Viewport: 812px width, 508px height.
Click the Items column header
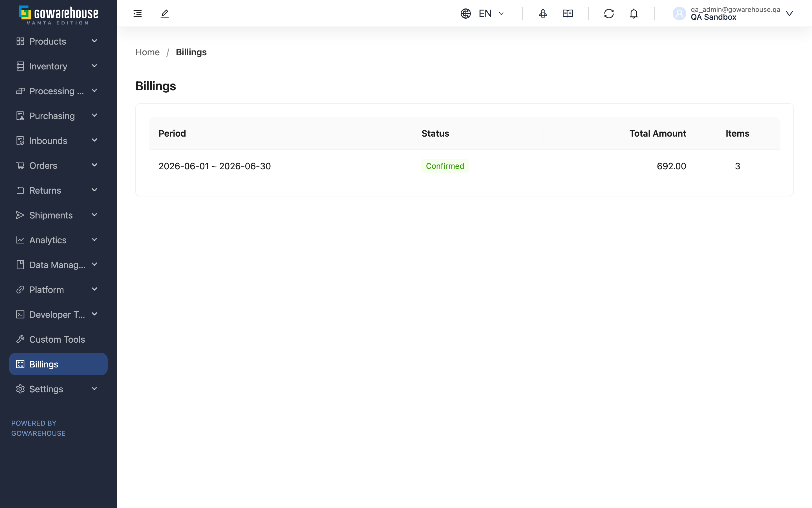point(737,133)
